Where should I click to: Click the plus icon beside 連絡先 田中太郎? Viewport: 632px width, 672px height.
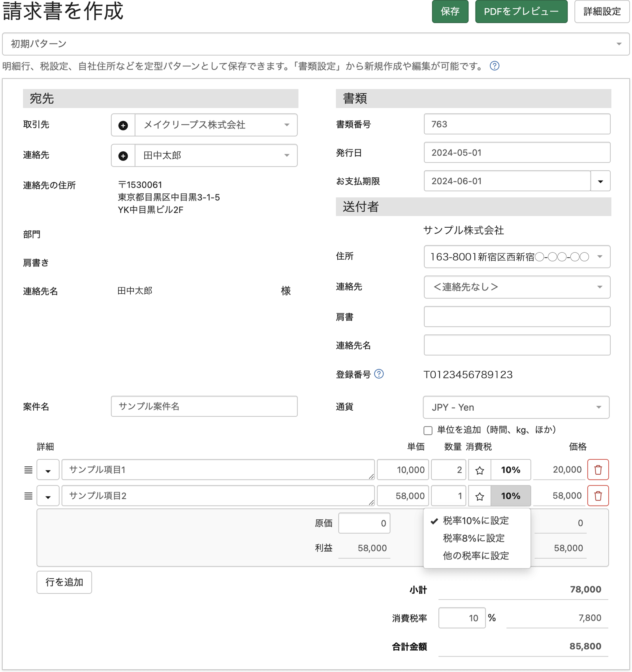pyautogui.click(x=123, y=155)
